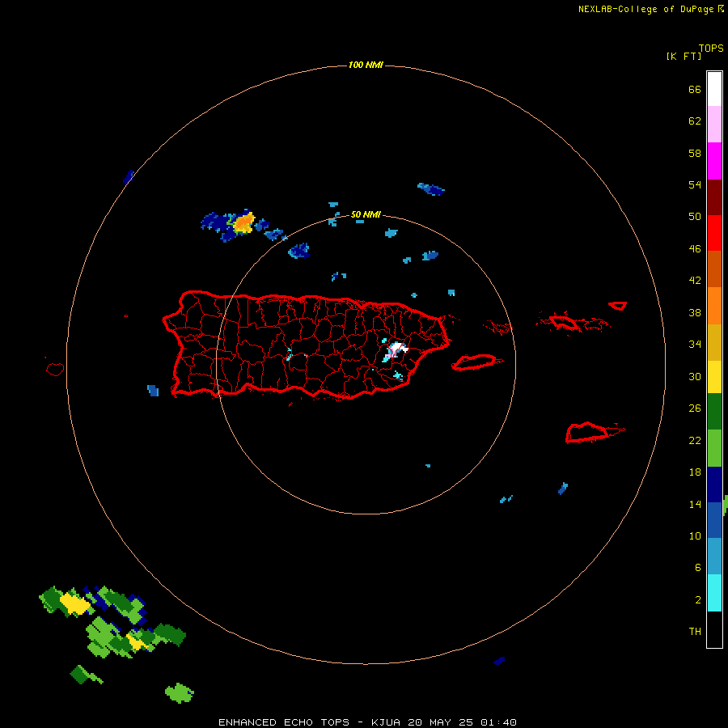Click the navy blue legend swatch
This screenshot has width=728, height=728.
pyautogui.click(x=714, y=485)
